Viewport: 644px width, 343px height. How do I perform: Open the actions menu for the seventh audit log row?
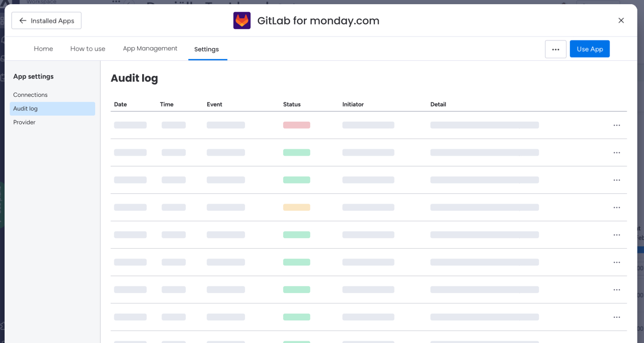617,290
